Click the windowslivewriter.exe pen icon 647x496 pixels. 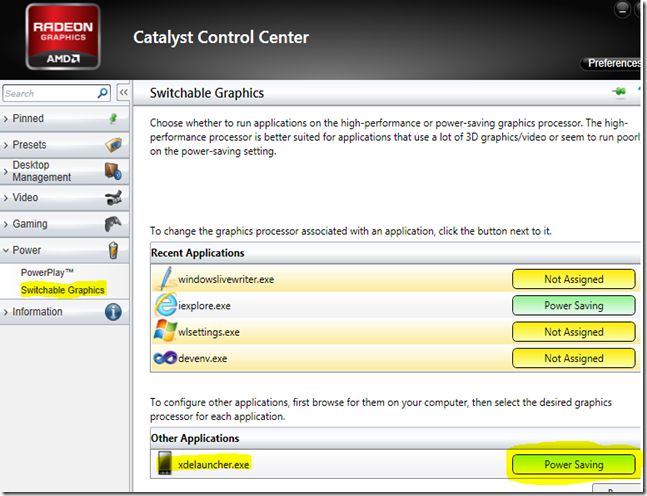pyautogui.click(x=166, y=279)
